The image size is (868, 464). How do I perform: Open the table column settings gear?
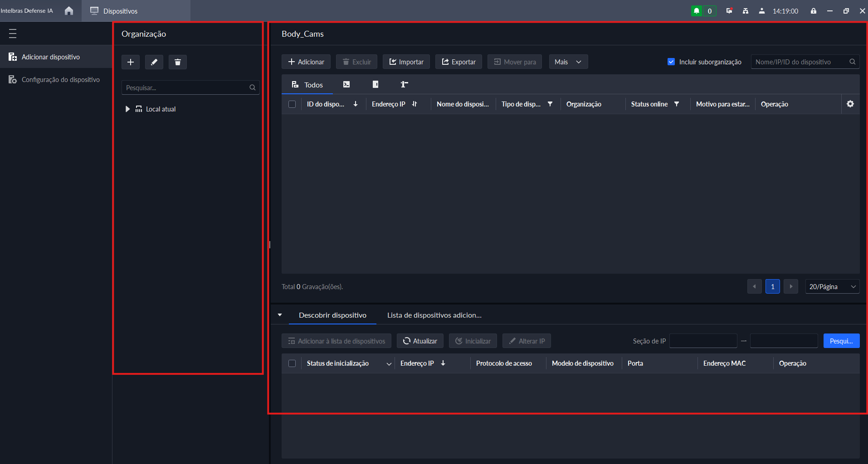(850, 104)
